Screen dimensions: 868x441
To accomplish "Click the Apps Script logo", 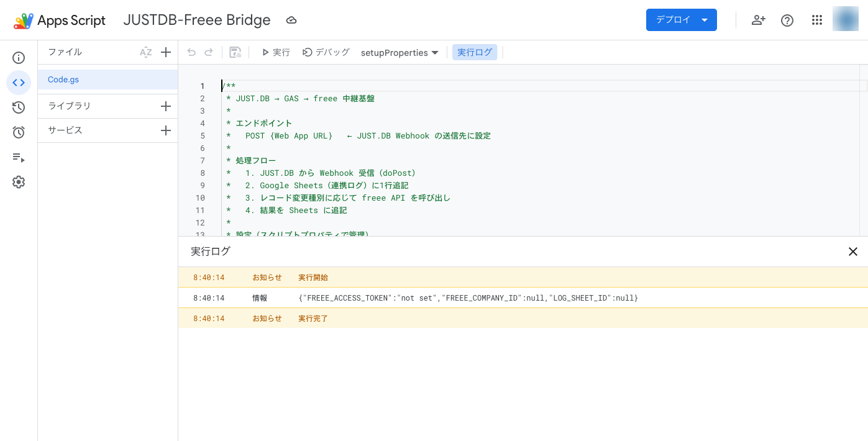I will click(x=60, y=20).
